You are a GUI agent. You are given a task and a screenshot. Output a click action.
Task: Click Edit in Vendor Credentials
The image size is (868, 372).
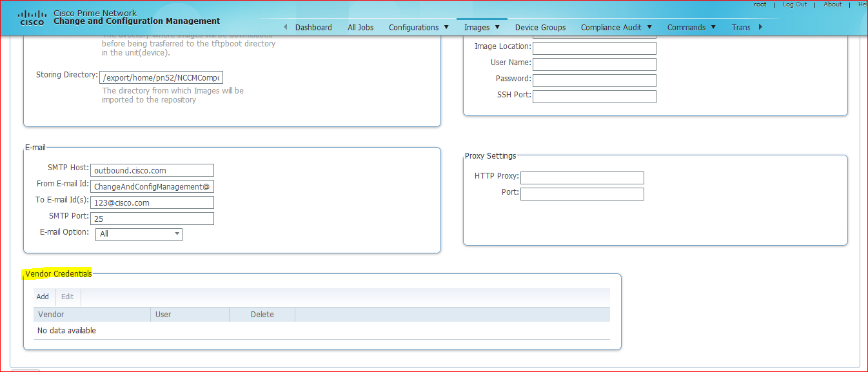tap(68, 297)
